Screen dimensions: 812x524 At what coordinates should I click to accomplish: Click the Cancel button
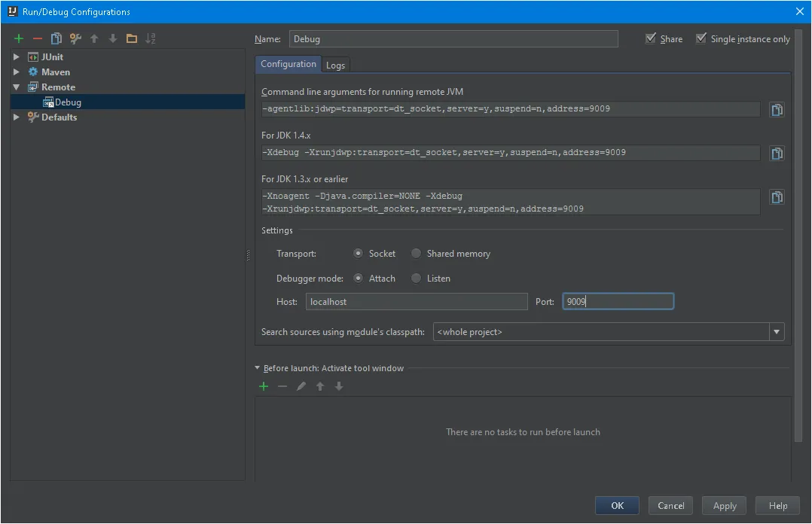pyautogui.click(x=670, y=505)
